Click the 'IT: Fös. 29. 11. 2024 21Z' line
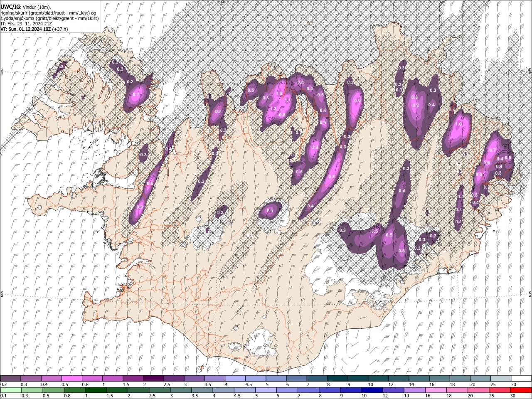Viewport: 532px width, 399px height. point(26,24)
